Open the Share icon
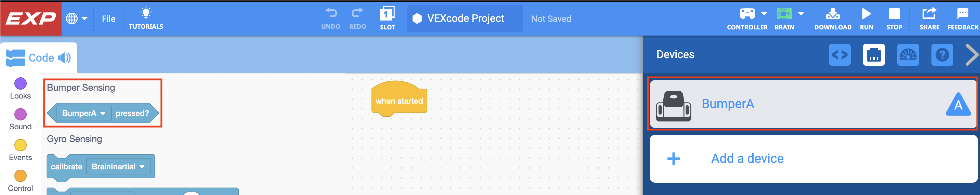980x195 pixels. (929, 14)
